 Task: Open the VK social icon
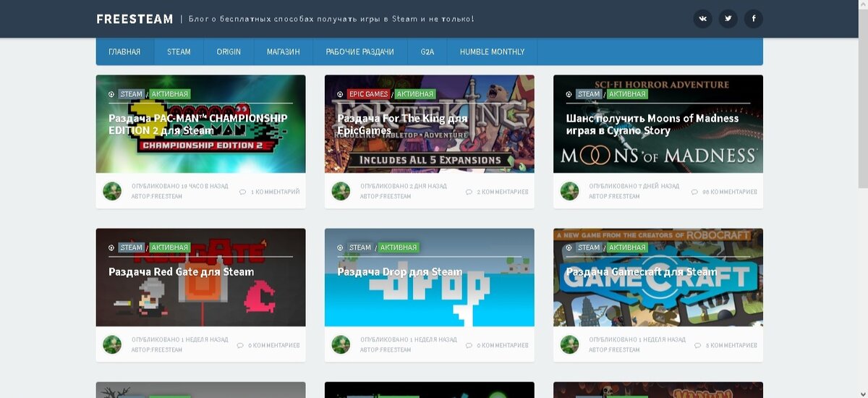[702, 19]
